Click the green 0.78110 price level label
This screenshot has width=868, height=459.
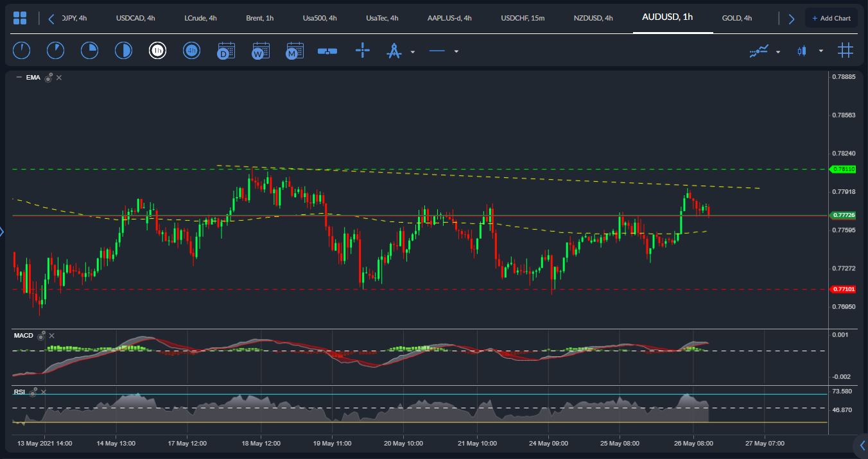click(x=844, y=169)
